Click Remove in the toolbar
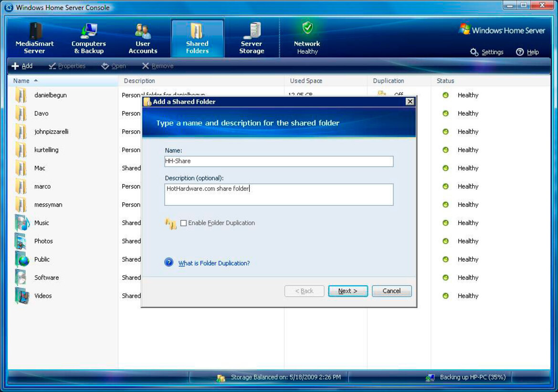 tap(158, 66)
